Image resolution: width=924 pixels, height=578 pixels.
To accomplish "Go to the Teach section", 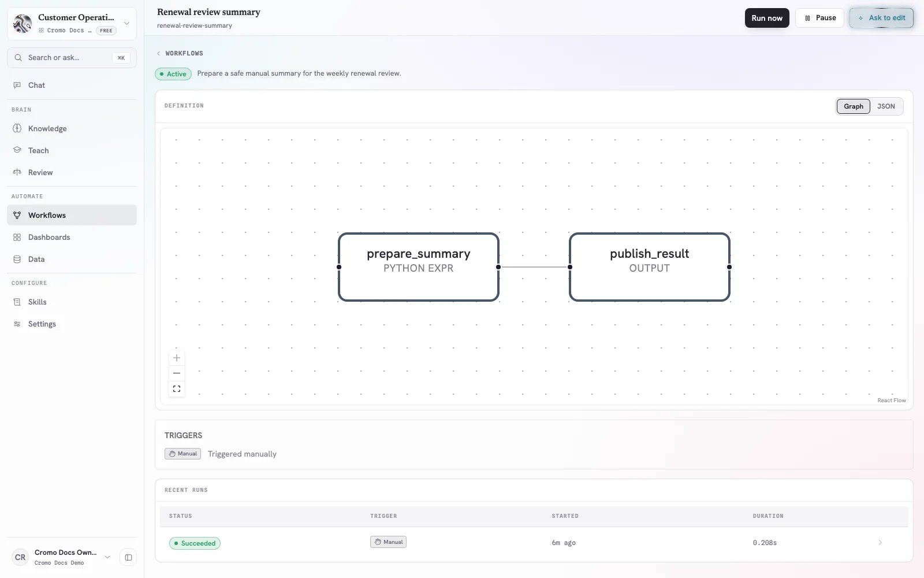I will click(x=72, y=150).
